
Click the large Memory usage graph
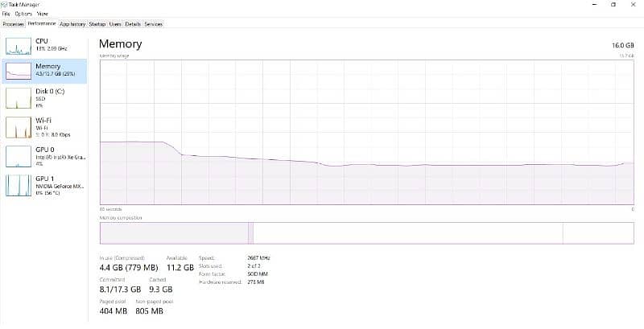[x=366, y=132]
